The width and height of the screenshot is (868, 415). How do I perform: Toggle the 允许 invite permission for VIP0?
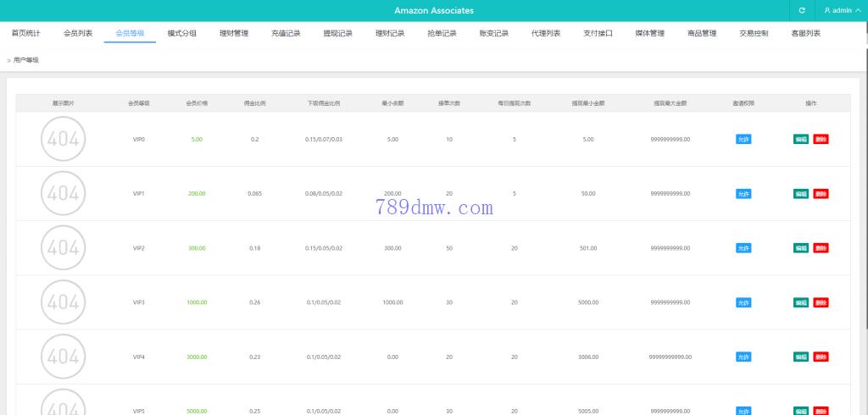pos(743,139)
